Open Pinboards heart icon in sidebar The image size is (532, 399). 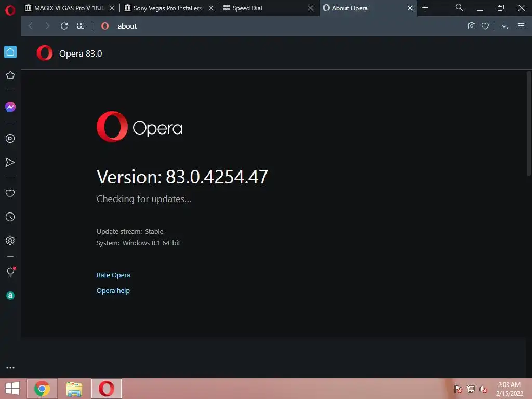click(x=10, y=193)
